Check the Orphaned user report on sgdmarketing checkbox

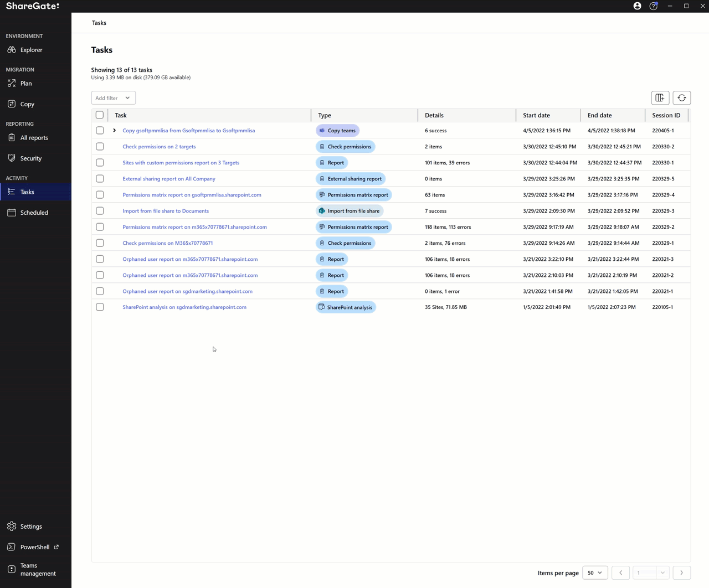100,291
